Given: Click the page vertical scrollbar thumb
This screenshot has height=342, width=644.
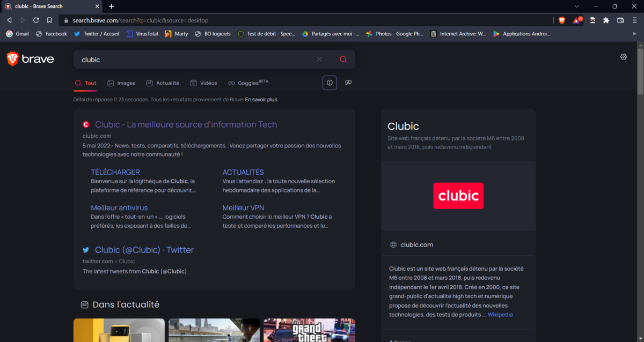Looking at the screenshot, I should [640, 72].
